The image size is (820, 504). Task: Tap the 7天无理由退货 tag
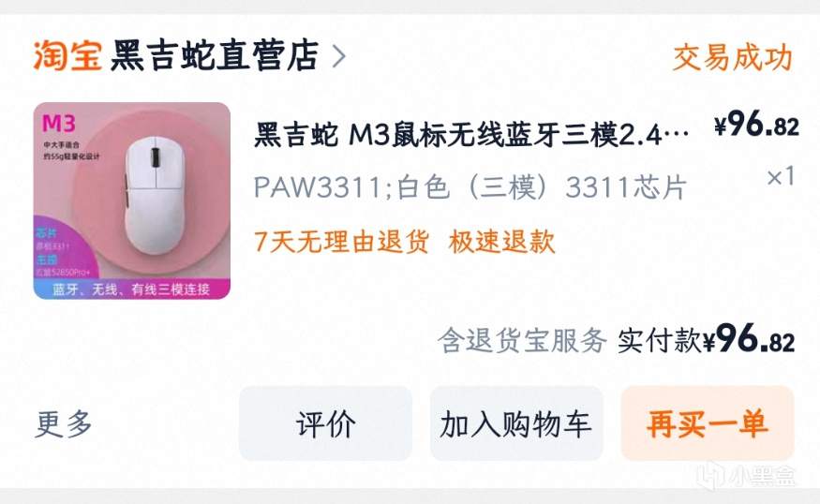(341, 242)
